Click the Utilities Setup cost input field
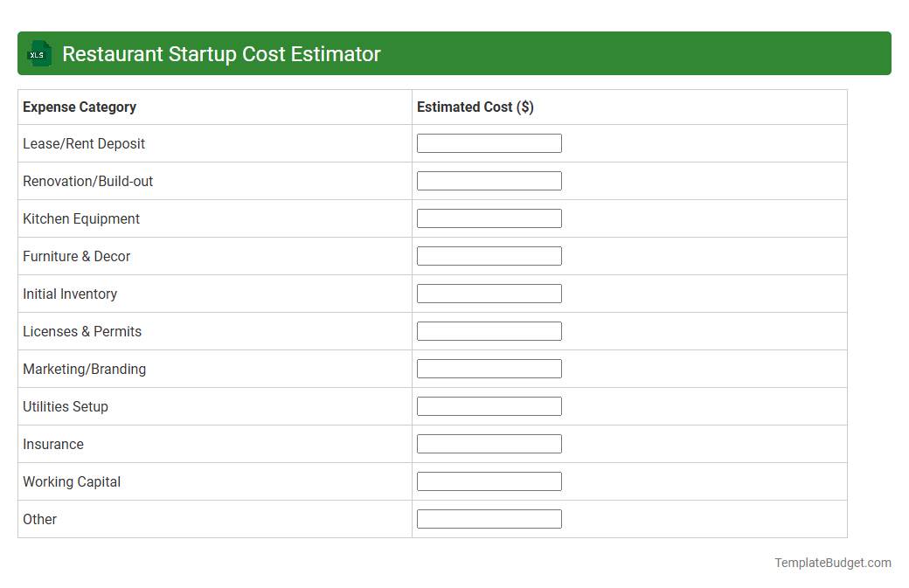The width and height of the screenshot is (909, 588). pyautogui.click(x=489, y=405)
